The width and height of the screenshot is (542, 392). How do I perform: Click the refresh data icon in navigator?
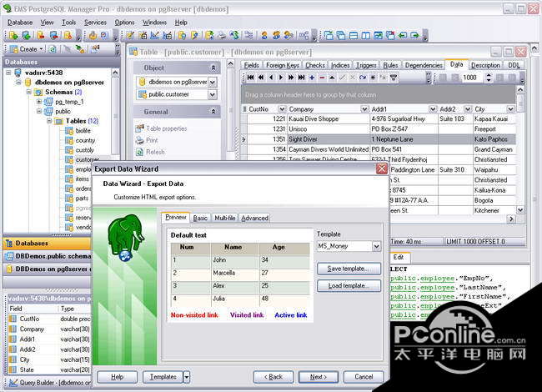pos(363,78)
